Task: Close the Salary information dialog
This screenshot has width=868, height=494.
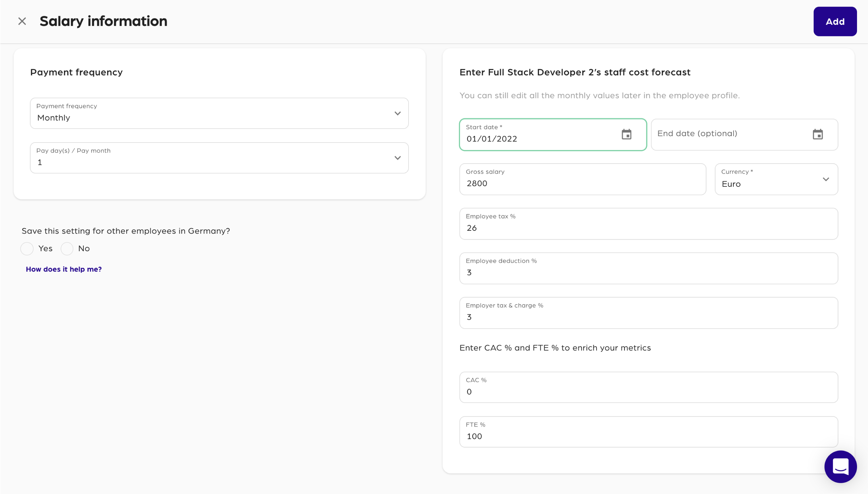Action: (x=22, y=21)
